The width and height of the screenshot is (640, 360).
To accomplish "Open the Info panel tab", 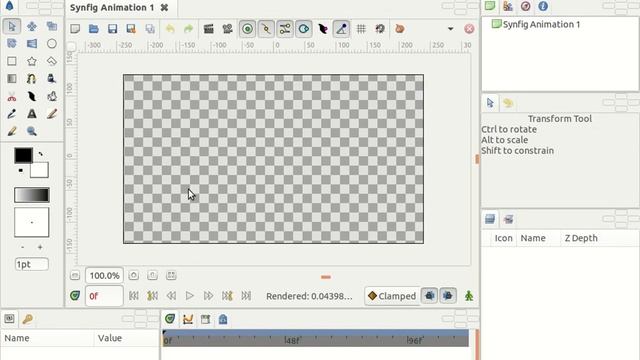I will point(543,6).
